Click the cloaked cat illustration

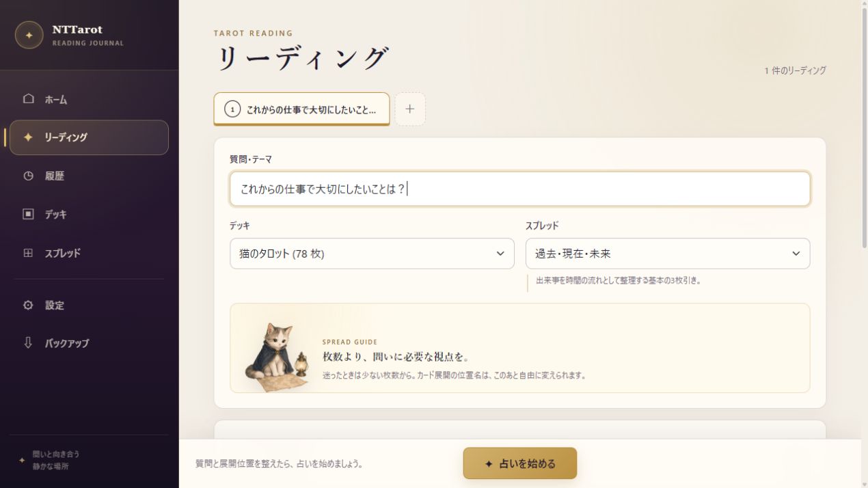tap(275, 357)
